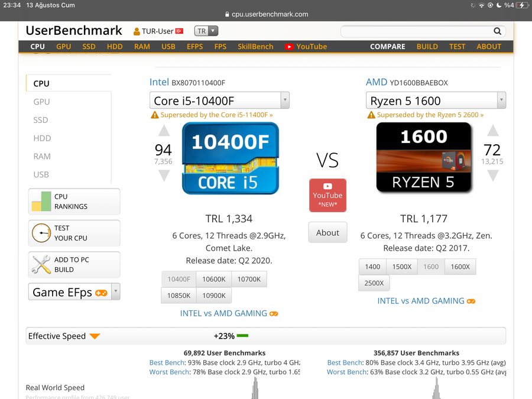
Task: Click the 10400F Core i5 chip image
Action: [x=231, y=158]
